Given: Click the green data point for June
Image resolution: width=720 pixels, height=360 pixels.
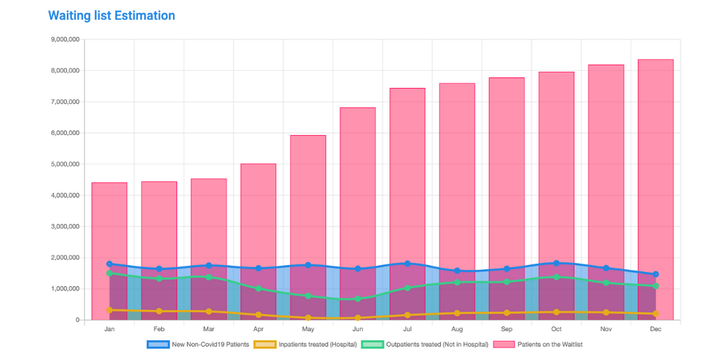Looking at the screenshot, I should point(358,299).
